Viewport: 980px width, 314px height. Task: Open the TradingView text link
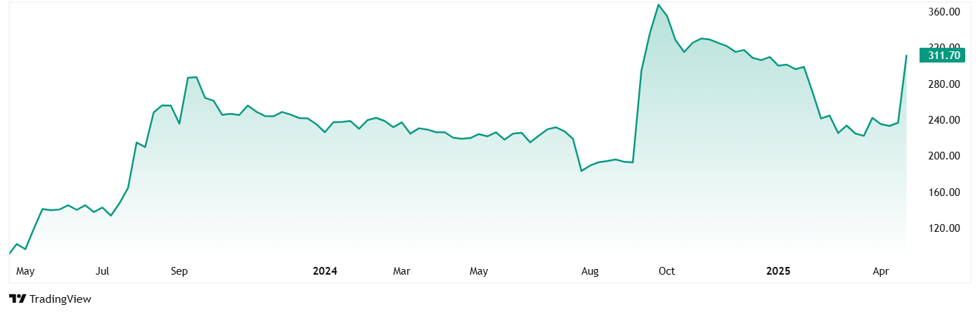point(60,299)
